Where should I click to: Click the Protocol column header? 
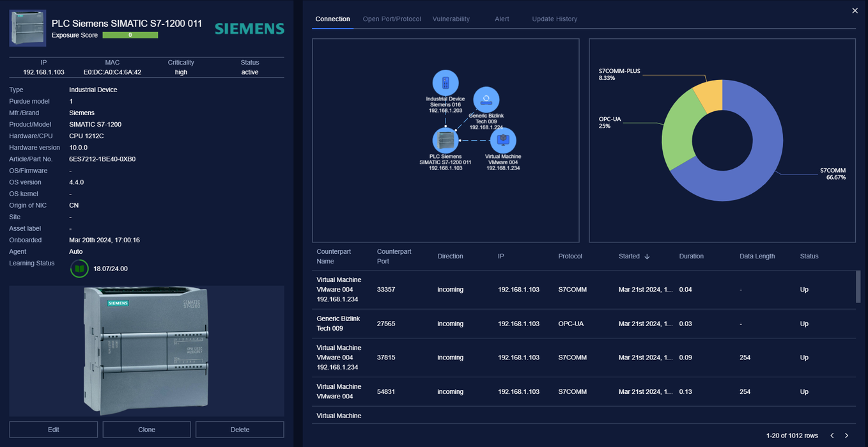point(570,256)
